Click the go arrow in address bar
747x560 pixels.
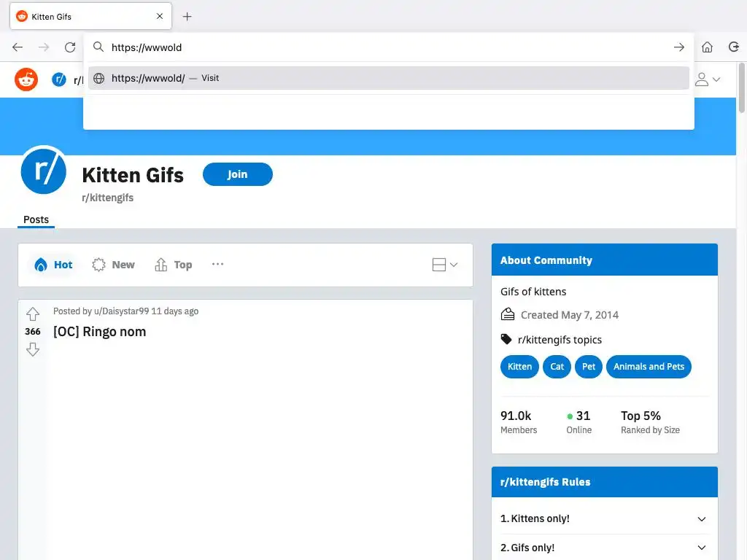pos(679,47)
